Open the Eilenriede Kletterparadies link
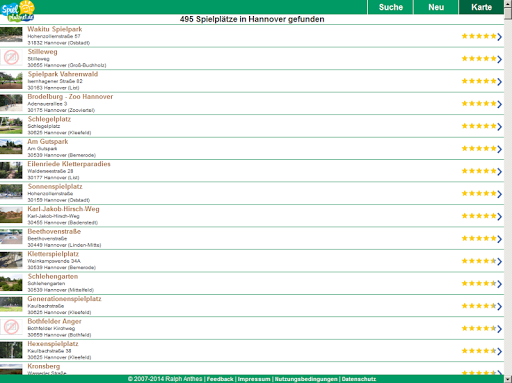512x383 pixels. (x=69, y=164)
